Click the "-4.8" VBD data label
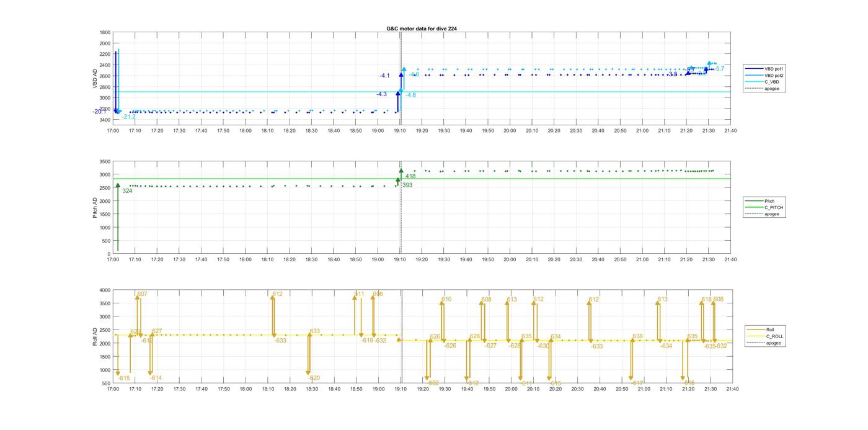The height and width of the screenshot is (430, 868). tap(410, 95)
